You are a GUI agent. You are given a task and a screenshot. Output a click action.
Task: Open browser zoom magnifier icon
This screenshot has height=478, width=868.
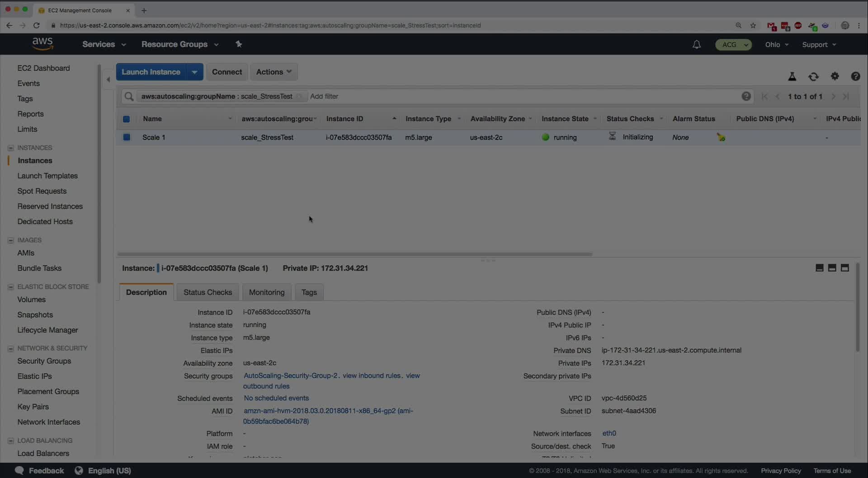click(x=739, y=25)
